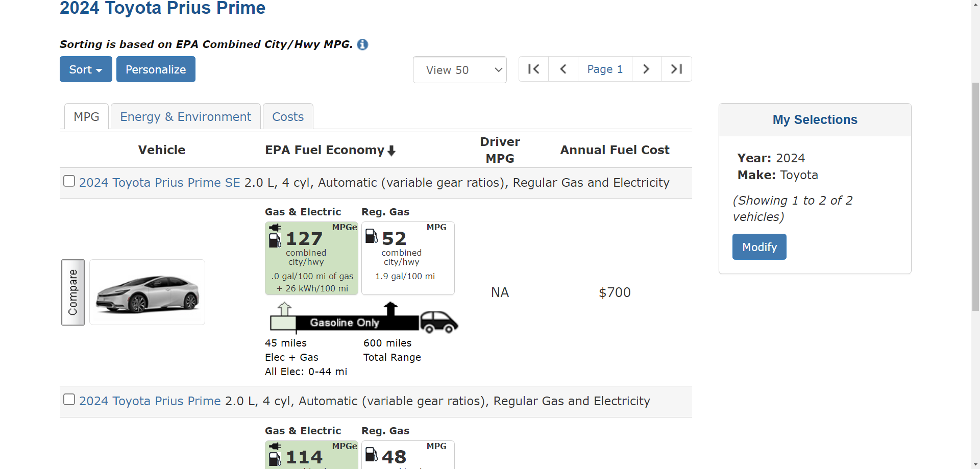
Task: Click the plug-and-pump icon for 114 MPGe
Action: coord(275,454)
